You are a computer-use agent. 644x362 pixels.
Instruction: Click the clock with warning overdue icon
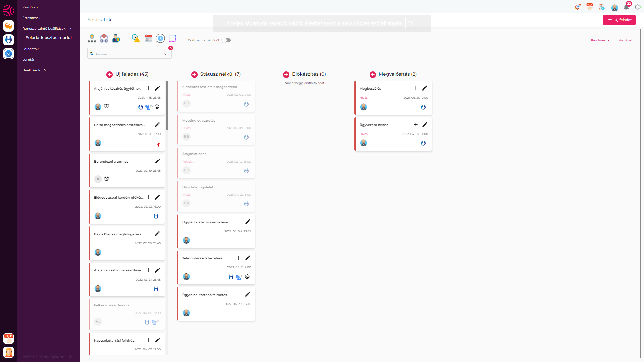coord(136,38)
